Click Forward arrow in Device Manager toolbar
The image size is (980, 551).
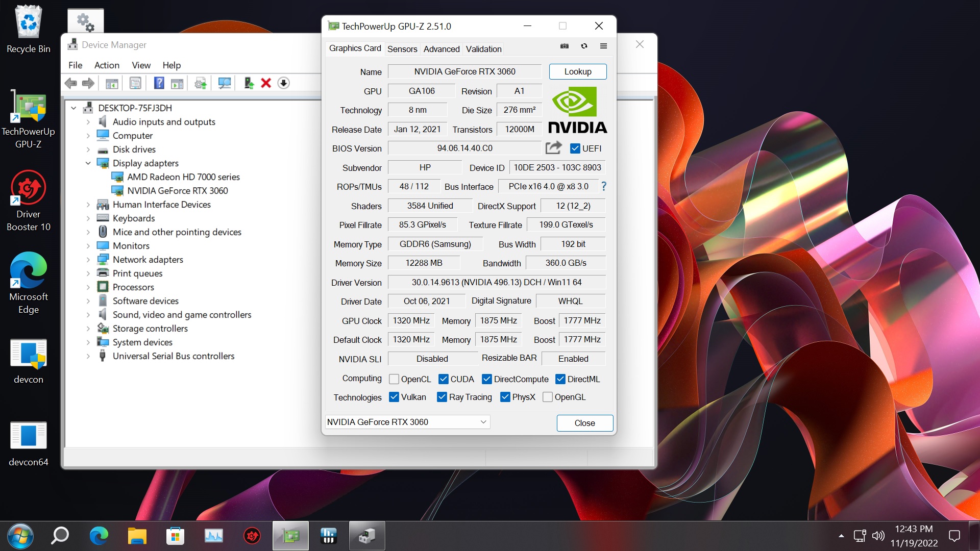(x=88, y=83)
